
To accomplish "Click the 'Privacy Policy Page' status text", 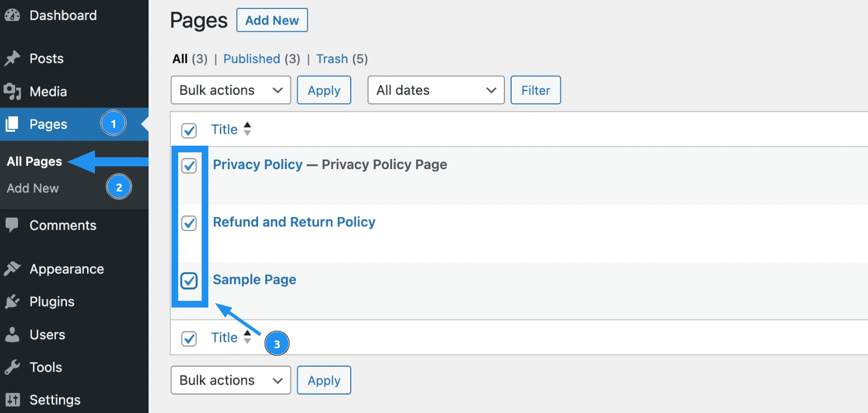I will point(384,165).
